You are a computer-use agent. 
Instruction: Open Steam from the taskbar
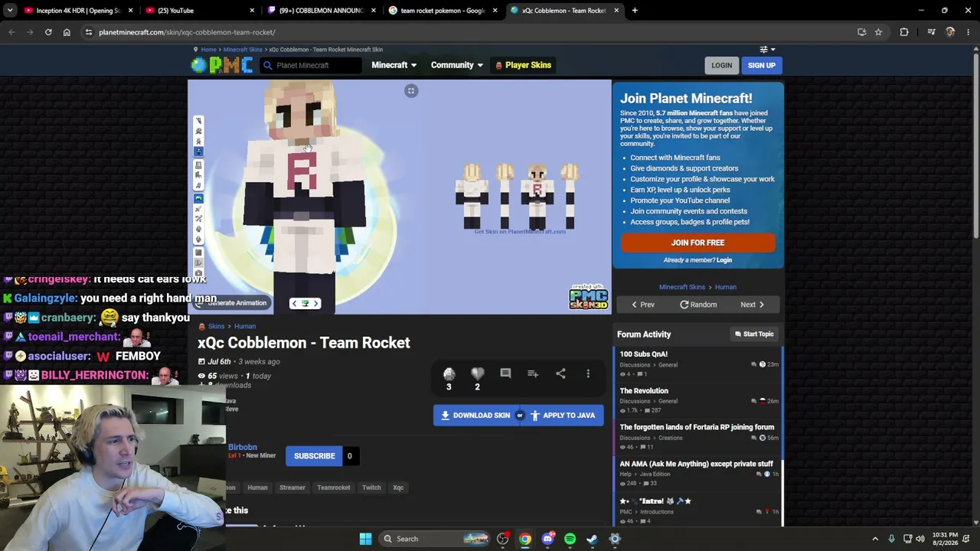592,539
